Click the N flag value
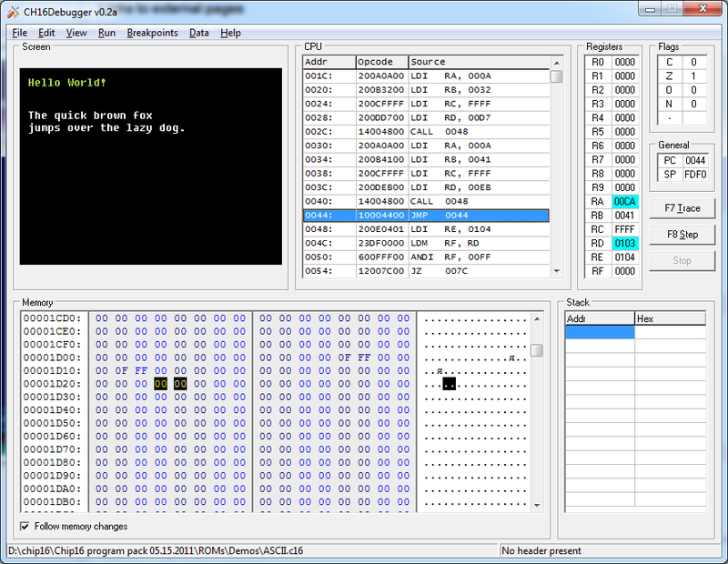 pos(694,104)
